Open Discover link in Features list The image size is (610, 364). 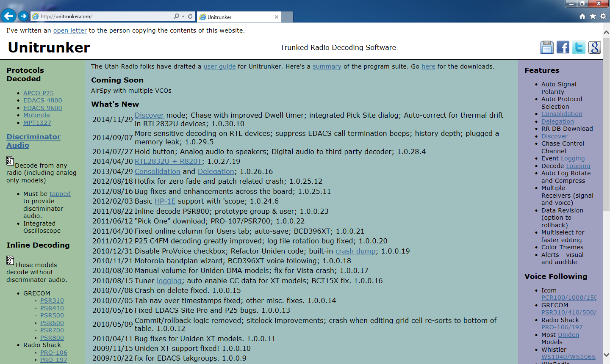(555, 136)
